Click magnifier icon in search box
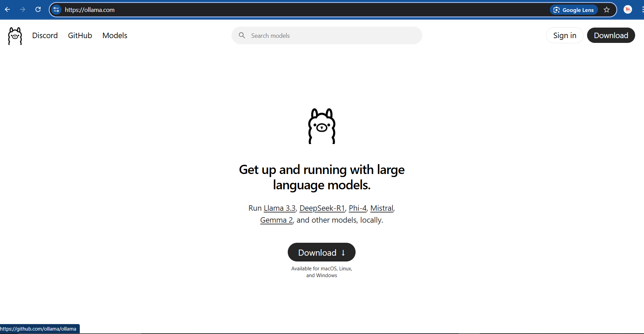The width and height of the screenshot is (644, 334). tap(242, 35)
